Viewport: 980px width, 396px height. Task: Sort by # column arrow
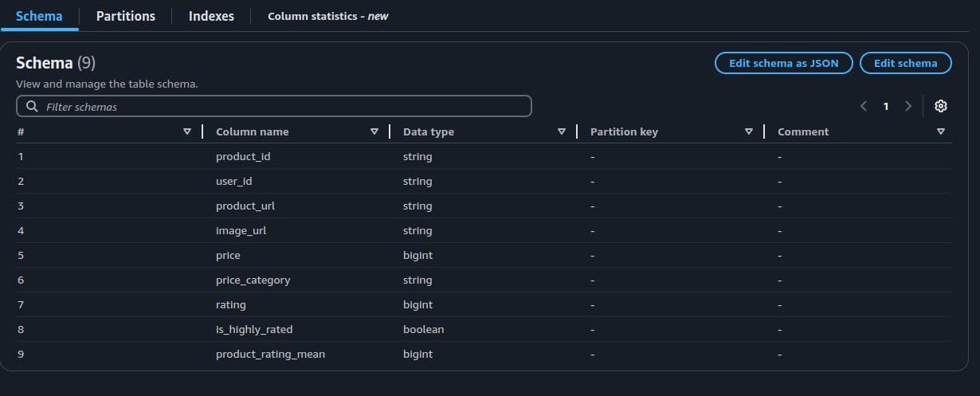click(x=187, y=131)
